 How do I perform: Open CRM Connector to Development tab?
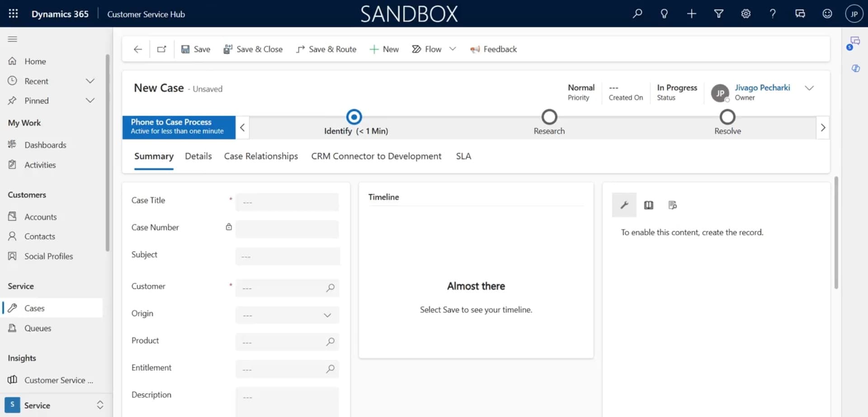point(376,156)
